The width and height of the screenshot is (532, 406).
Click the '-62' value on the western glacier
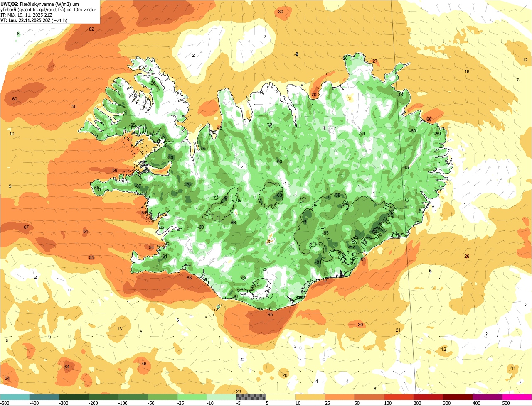tap(225, 198)
